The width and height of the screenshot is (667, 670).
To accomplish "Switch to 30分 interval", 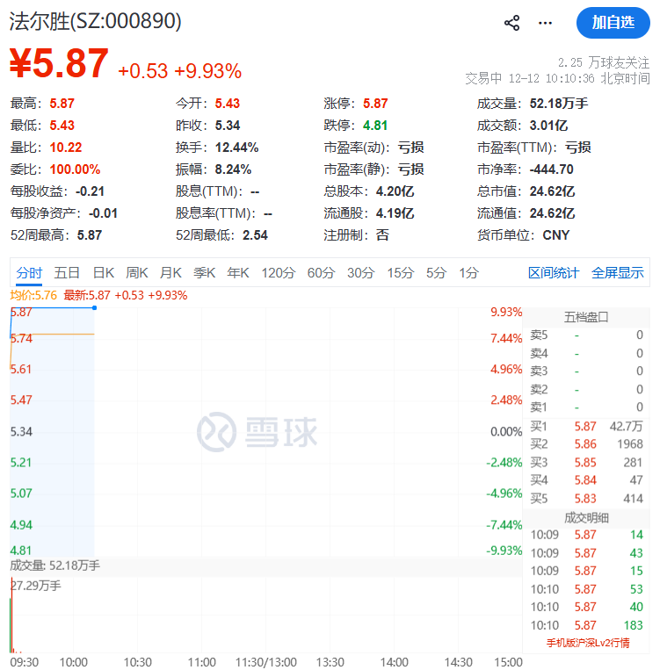I will (x=361, y=273).
